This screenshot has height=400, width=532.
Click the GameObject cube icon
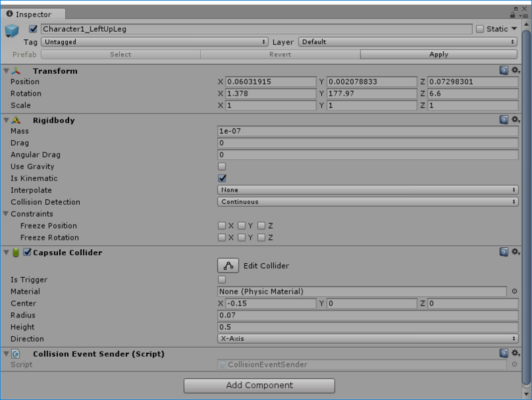(x=11, y=31)
